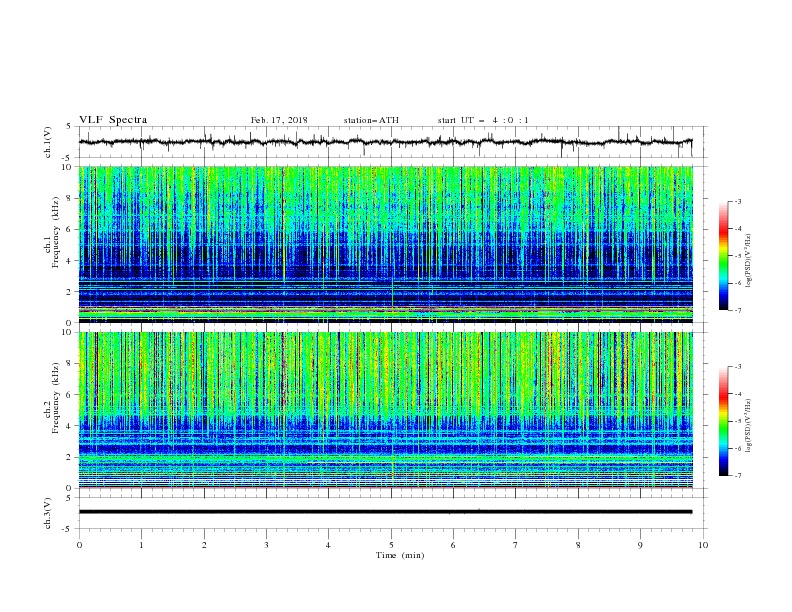Select the "Time (min)" axis title
This screenshot has height=612, width=792.
400,555
